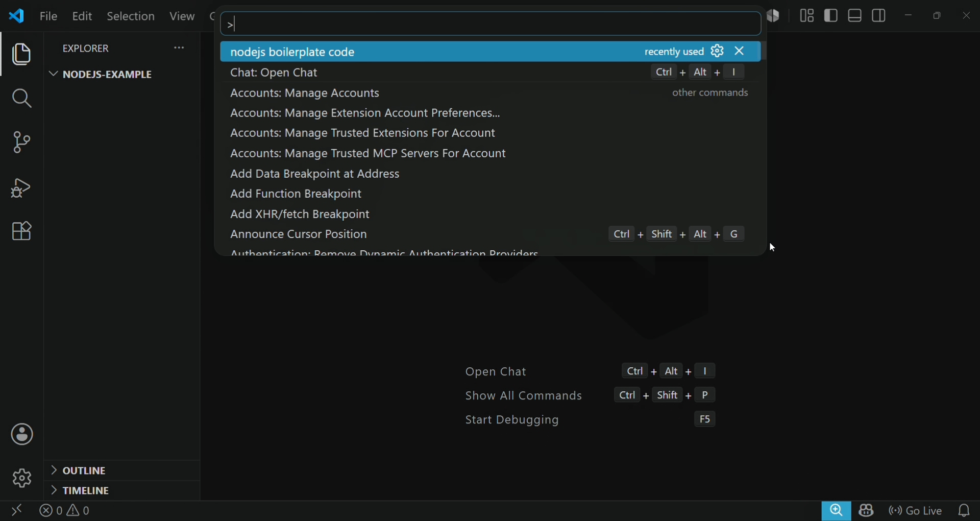This screenshot has width=980, height=521.
Task: Open Customize Layout icon in title bar
Action: (807, 16)
